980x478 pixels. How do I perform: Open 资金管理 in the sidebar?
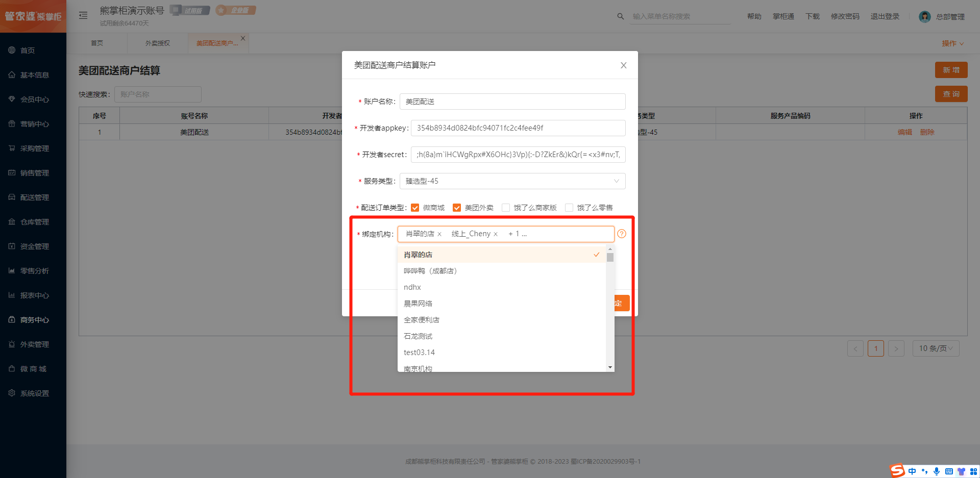(33, 246)
